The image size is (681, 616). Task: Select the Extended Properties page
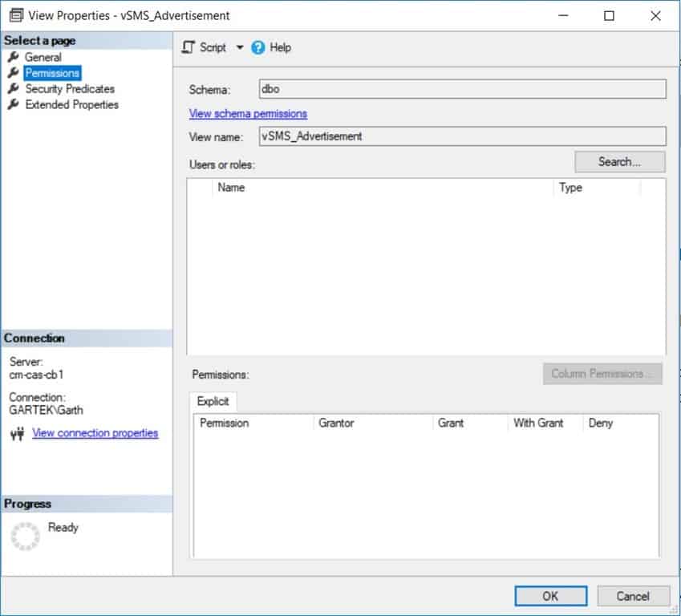pos(72,104)
